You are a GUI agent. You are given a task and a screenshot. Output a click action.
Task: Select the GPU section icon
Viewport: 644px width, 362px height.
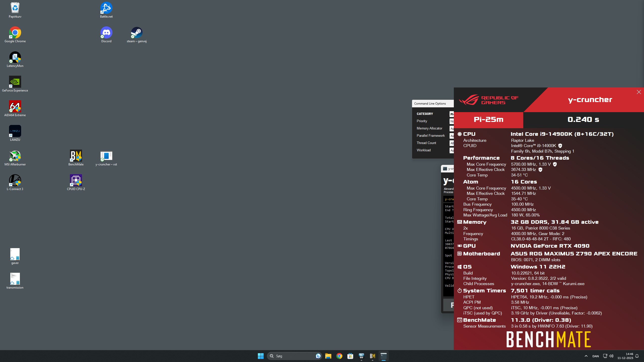coord(460,246)
